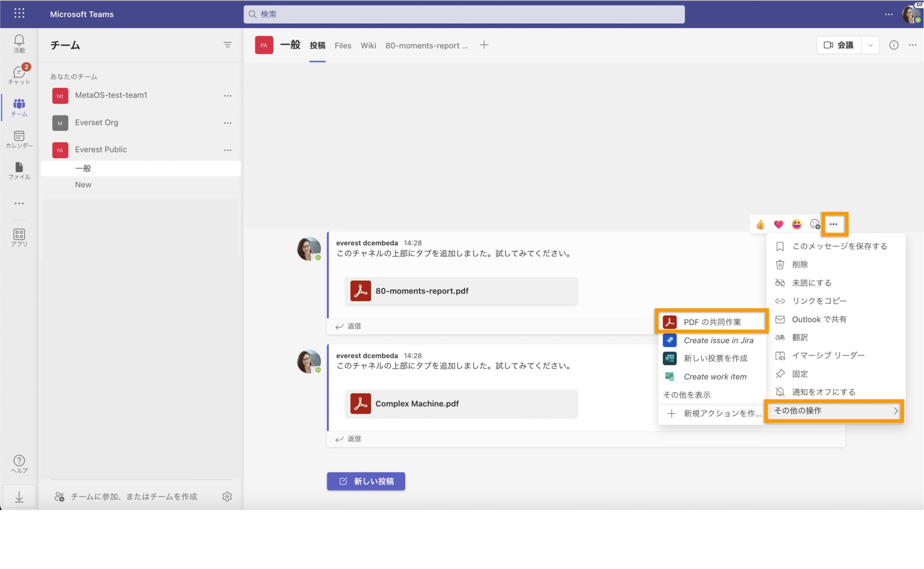This screenshot has width=924, height=569.
Task: Click the download desktop app icon
Action: (x=19, y=496)
